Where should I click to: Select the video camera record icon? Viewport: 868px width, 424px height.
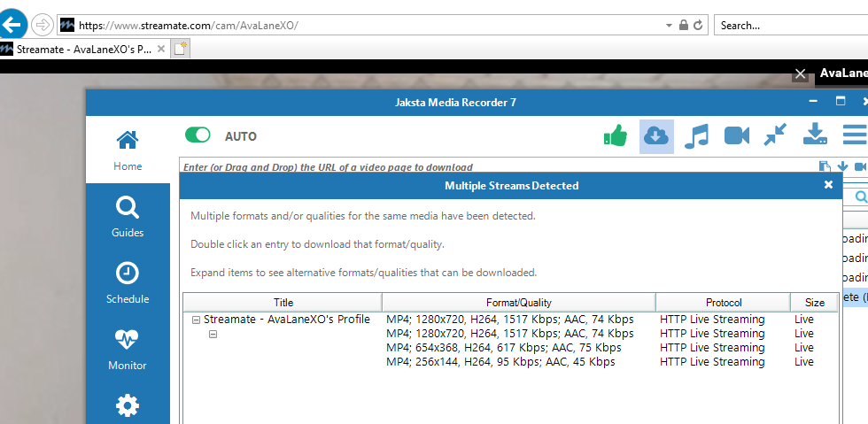point(737,135)
